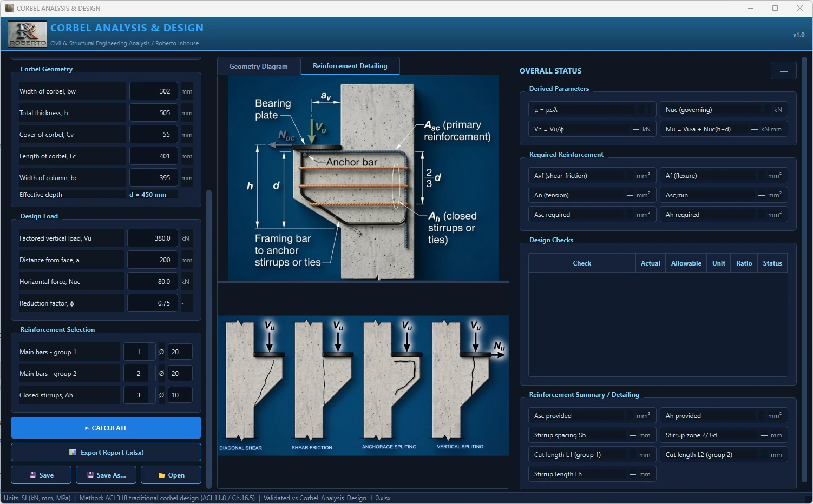Click 'Validated vs Corbel_Analysis_Design_1_0.xlsx' status text
The width and height of the screenshot is (813, 504).
coord(327,498)
